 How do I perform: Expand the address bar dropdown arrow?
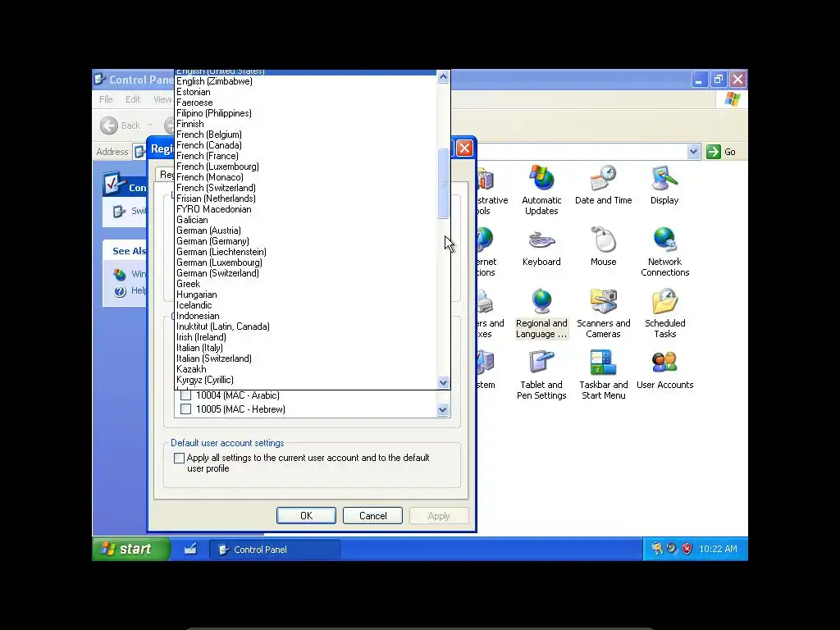click(693, 152)
